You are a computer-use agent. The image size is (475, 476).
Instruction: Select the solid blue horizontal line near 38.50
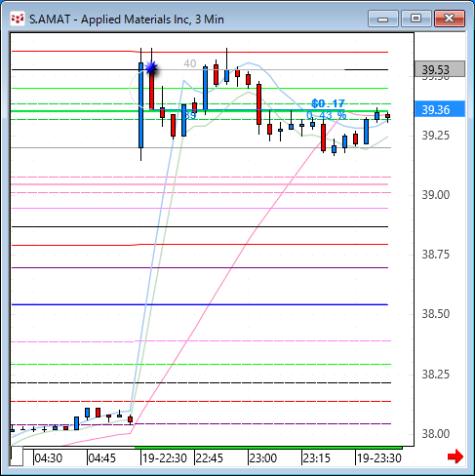[200, 304]
